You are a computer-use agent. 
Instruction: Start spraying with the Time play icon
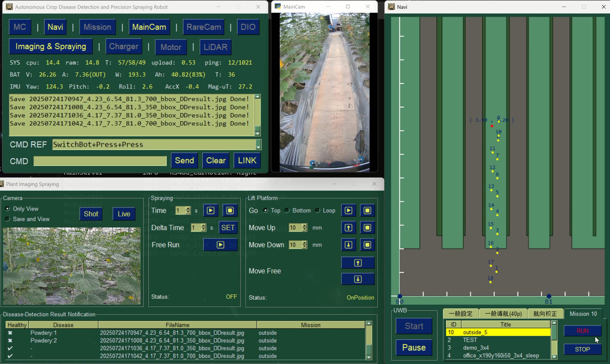(210, 210)
